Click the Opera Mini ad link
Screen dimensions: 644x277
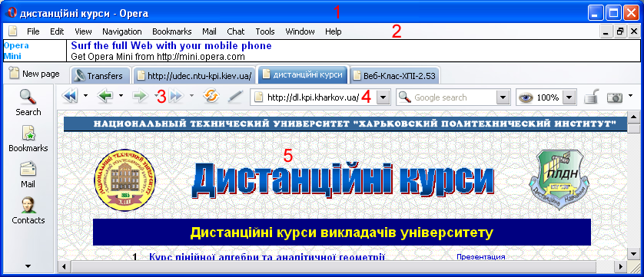[16, 51]
